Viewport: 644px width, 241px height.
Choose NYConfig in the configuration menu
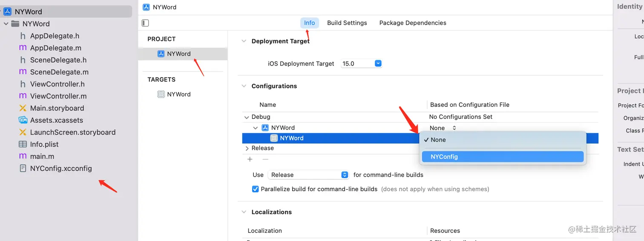tap(503, 157)
